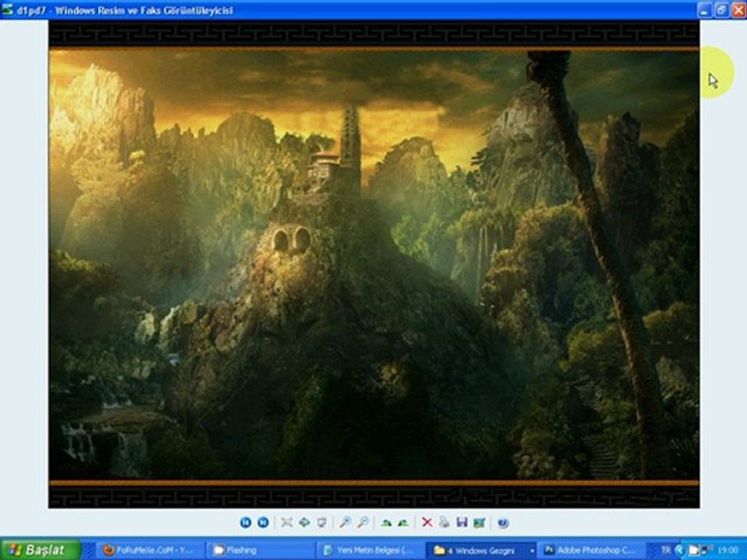
Task: Open image for editing
Action: coord(479,523)
